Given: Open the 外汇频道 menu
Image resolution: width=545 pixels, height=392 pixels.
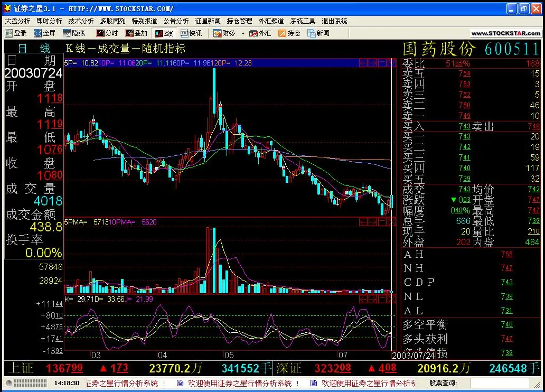Looking at the screenshot, I should coord(271,21).
